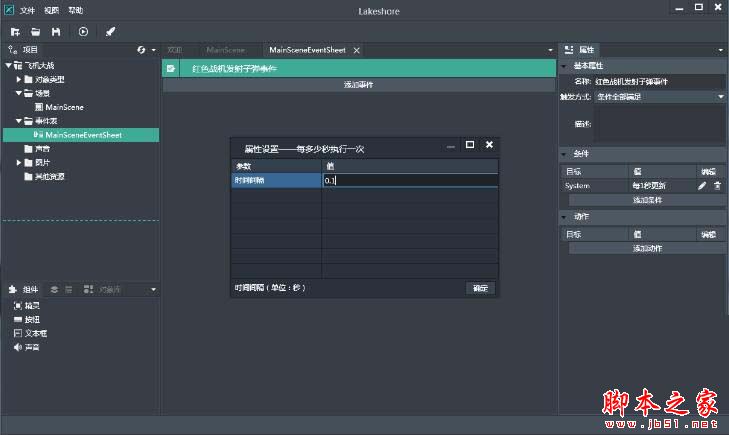Collapse the 条件 section
The width and height of the screenshot is (729, 435).
point(564,154)
